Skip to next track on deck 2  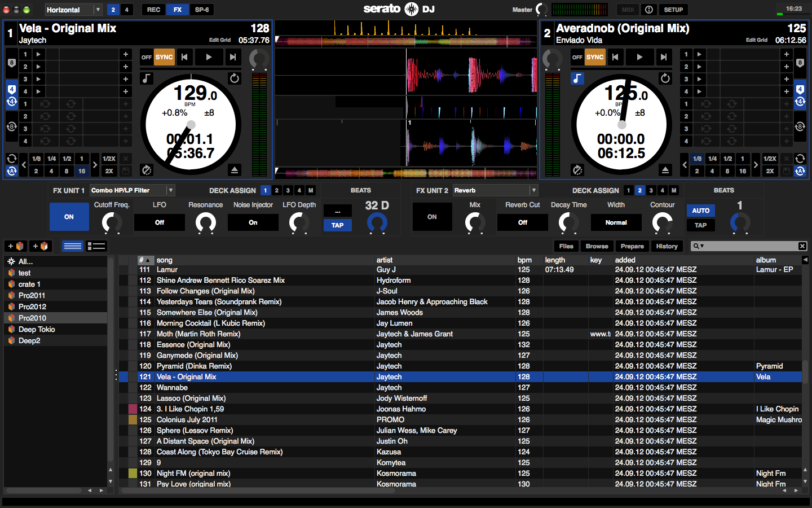(x=664, y=57)
